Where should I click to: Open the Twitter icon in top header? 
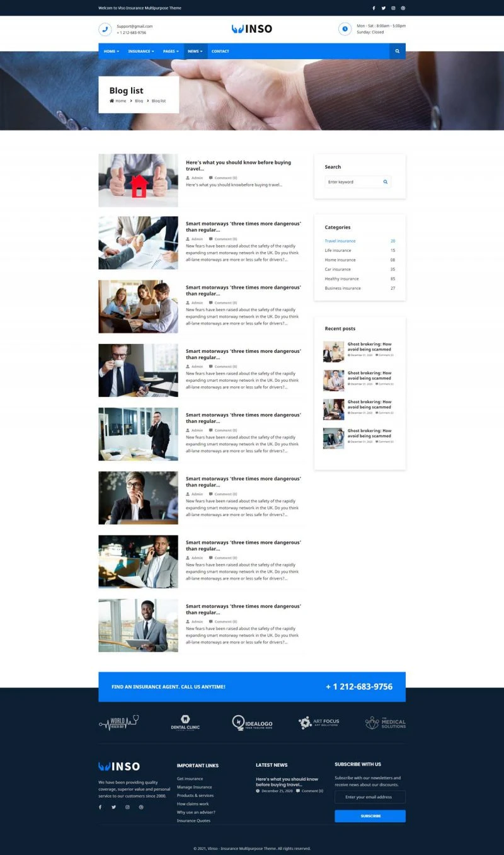383,8
